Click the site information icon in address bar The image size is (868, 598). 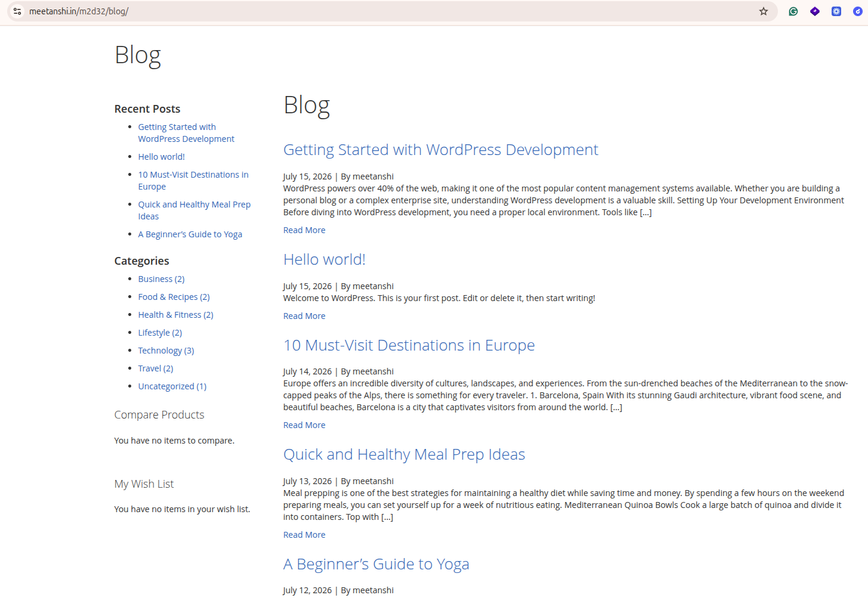(x=17, y=11)
